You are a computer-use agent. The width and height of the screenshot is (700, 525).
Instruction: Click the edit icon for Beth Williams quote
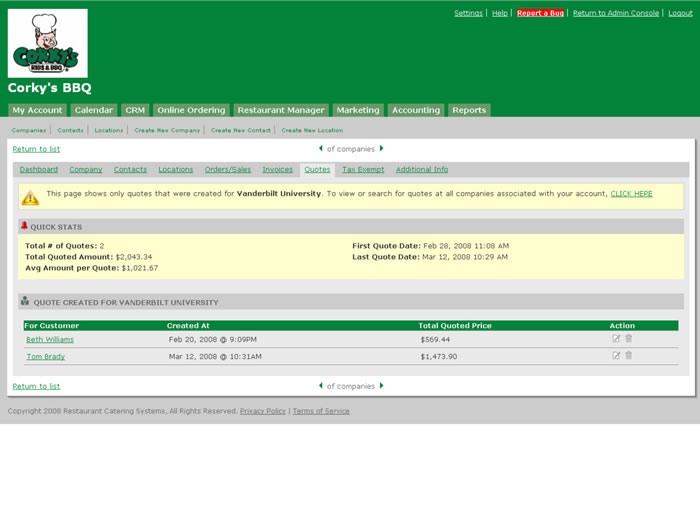coord(616,339)
